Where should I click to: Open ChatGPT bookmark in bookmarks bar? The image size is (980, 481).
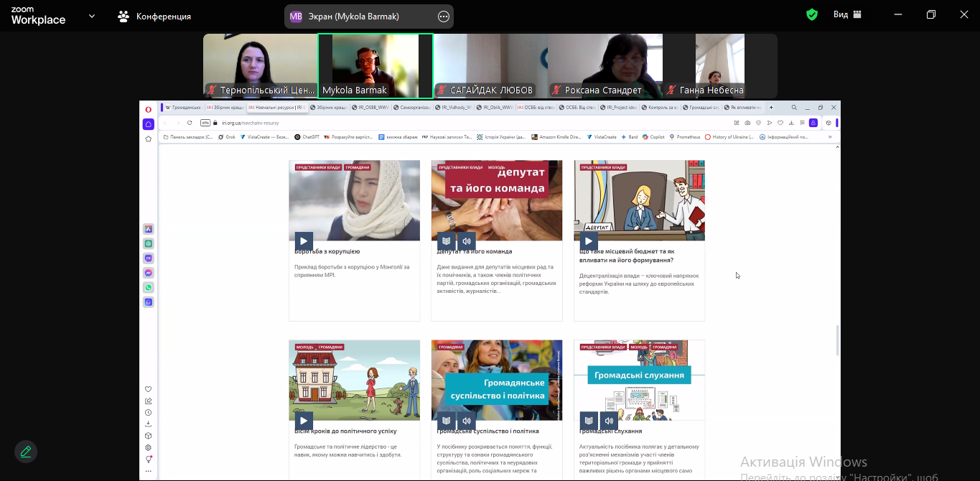(x=307, y=136)
